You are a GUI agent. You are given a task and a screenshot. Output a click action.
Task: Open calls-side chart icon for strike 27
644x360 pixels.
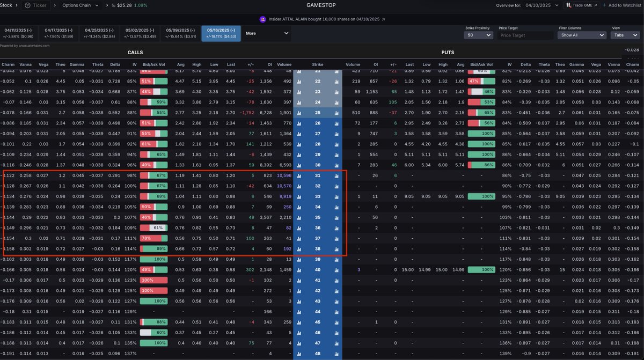tap(299, 134)
